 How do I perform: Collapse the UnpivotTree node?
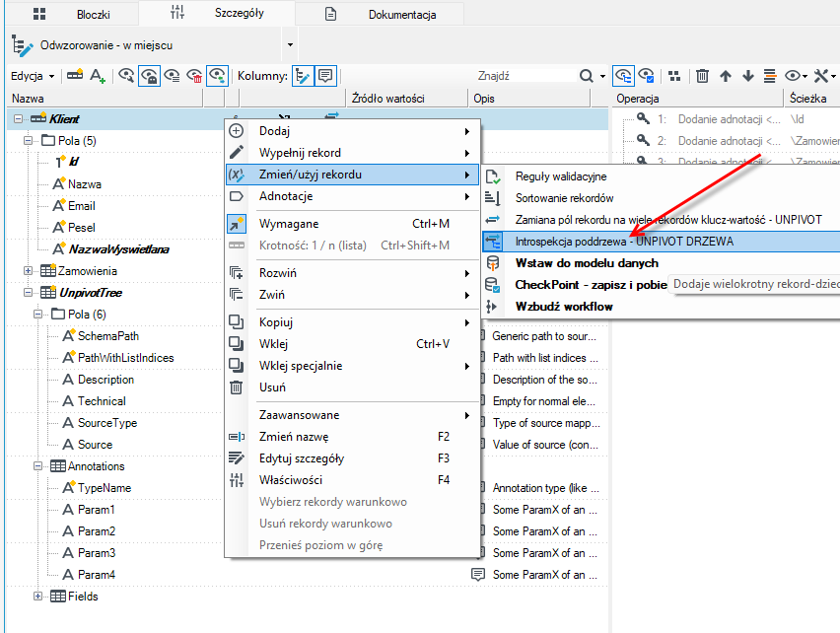tap(28, 293)
